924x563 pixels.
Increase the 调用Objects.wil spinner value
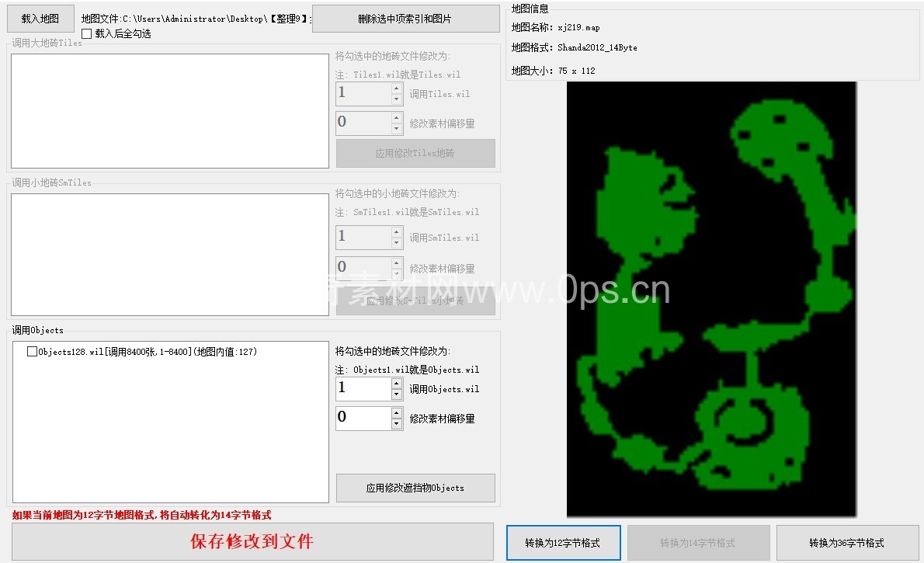coord(397,384)
